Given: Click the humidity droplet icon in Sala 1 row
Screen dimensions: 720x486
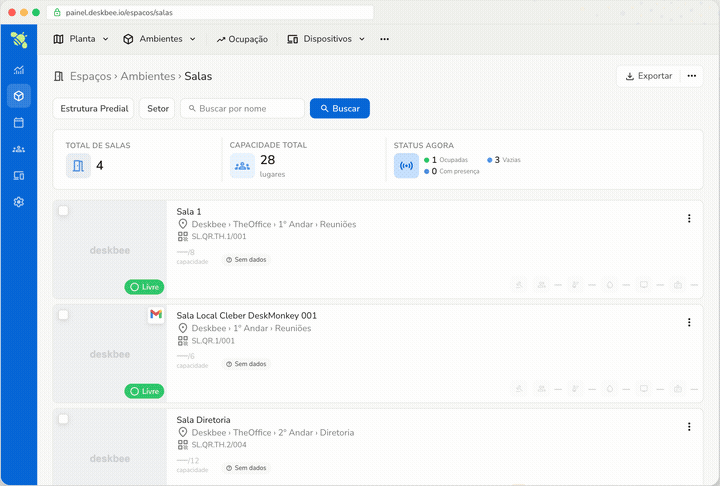Looking at the screenshot, I should (x=610, y=285).
